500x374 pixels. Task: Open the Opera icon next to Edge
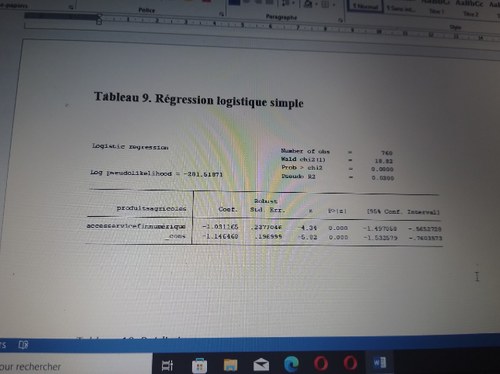321,363
